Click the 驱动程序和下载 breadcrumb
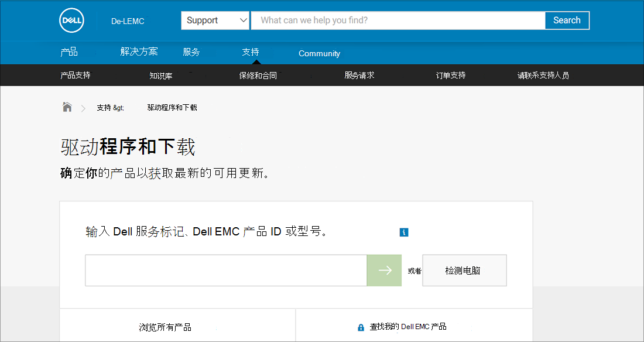 172,107
